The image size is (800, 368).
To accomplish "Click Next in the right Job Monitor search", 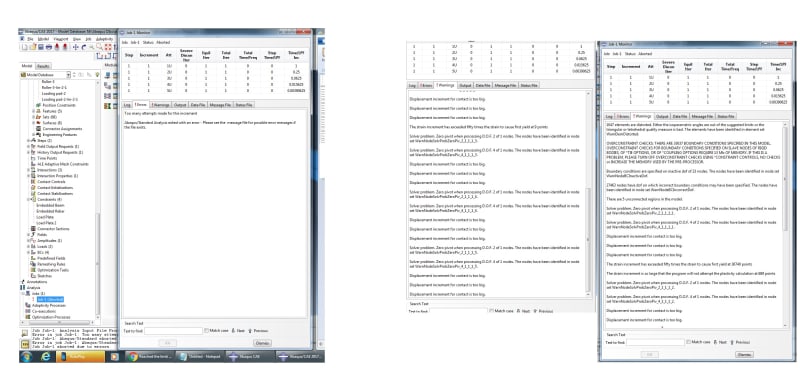I will click(x=720, y=342).
